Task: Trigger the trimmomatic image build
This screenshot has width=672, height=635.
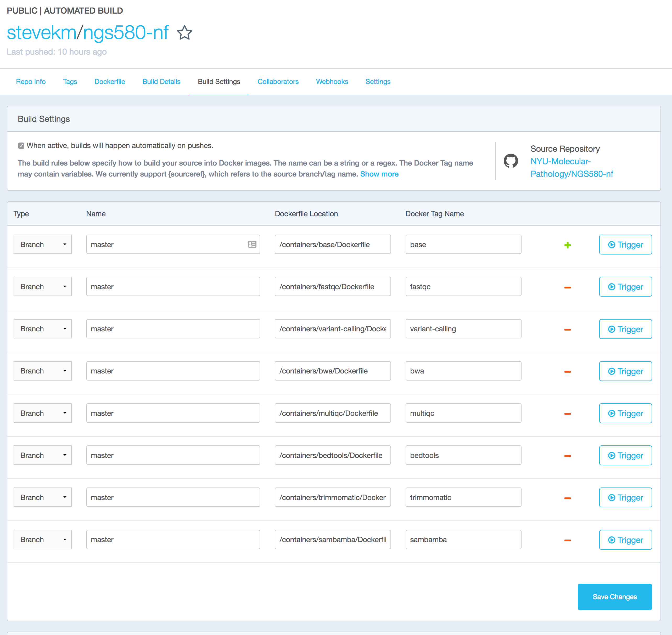Action: click(x=625, y=497)
